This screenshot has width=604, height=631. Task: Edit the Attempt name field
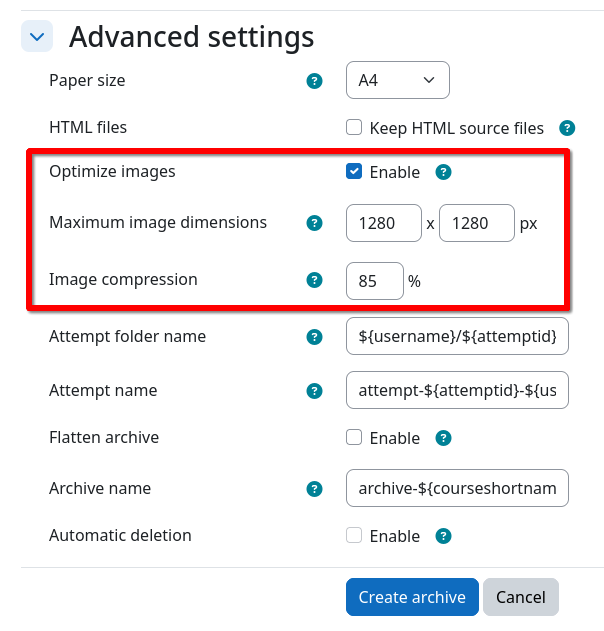click(x=457, y=390)
